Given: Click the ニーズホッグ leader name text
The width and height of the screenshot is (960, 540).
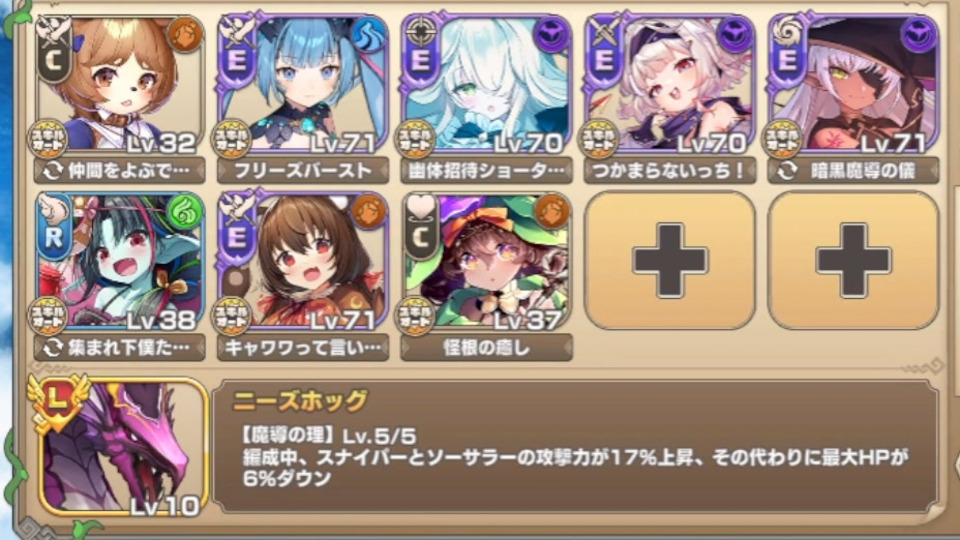Looking at the screenshot, I should 299,401.
